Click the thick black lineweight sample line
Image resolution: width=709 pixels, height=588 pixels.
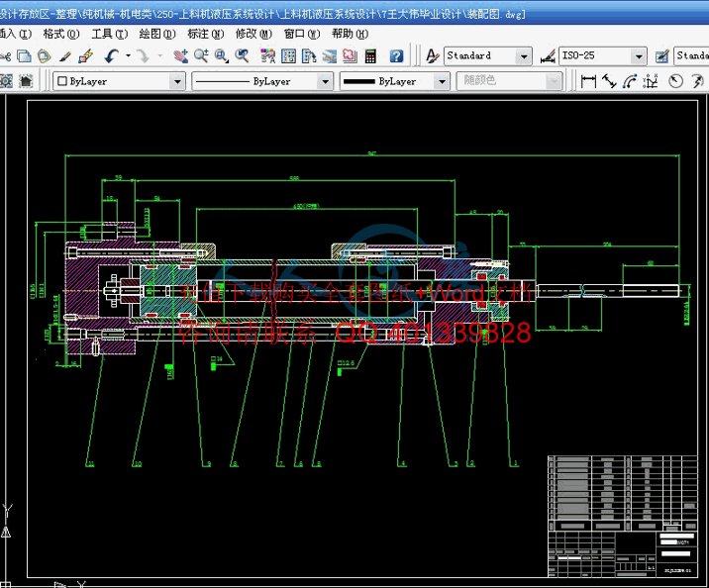tap(359, 81)
